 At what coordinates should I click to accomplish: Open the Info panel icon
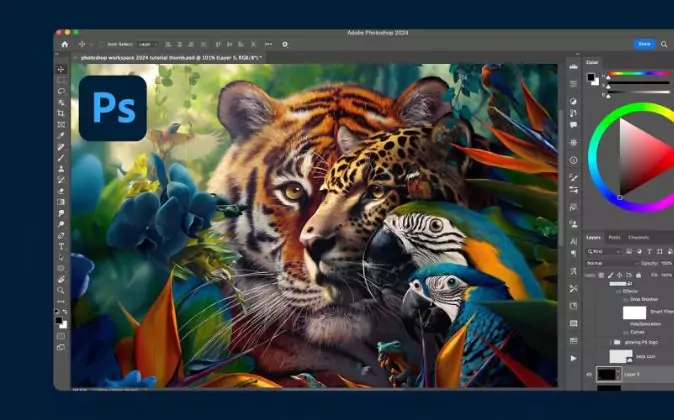pos(573,160)
